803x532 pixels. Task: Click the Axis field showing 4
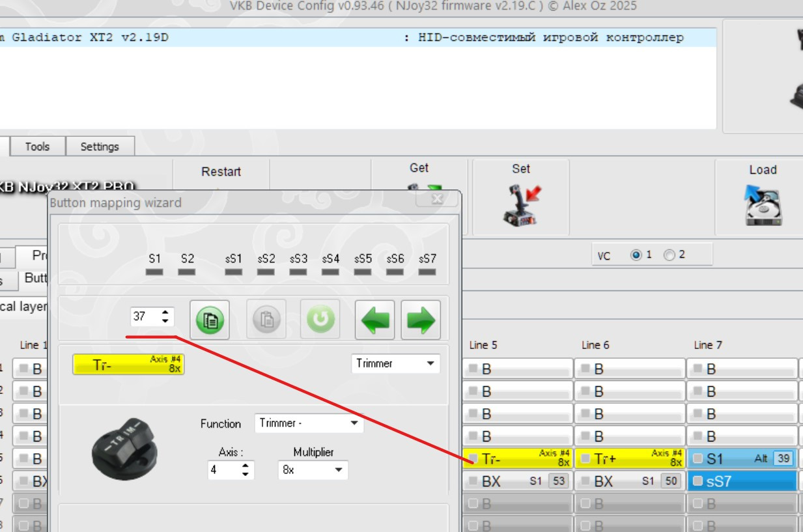(x=223, y=469)
